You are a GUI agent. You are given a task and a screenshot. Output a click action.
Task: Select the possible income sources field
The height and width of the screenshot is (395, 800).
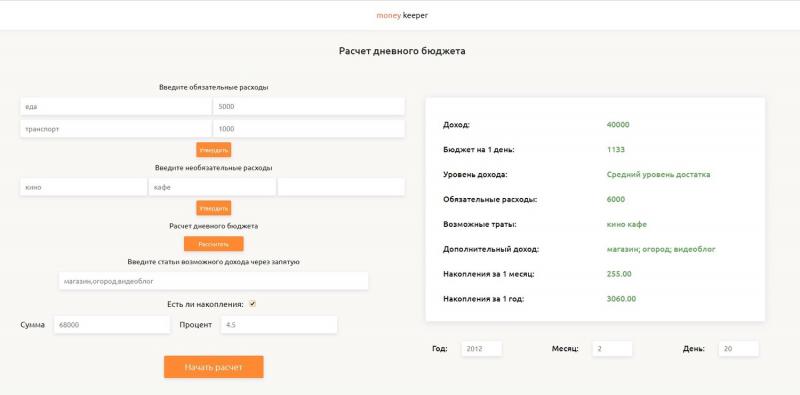pyautogui.click(x=214, y=281)
